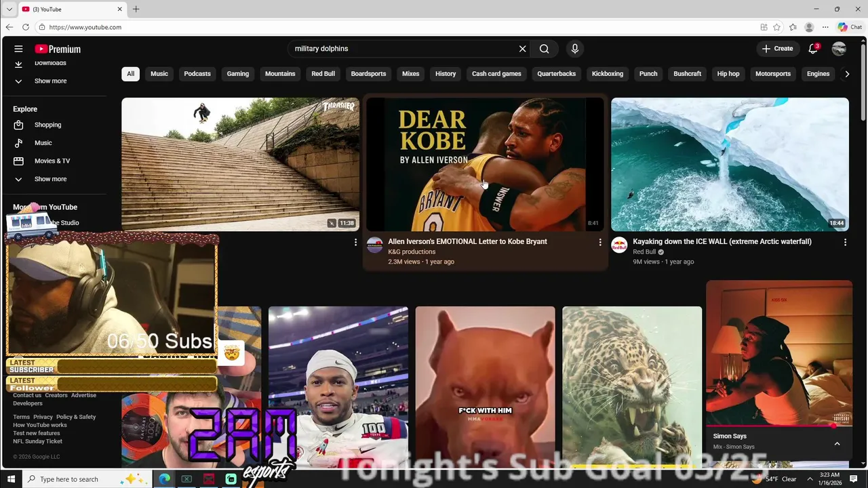The width and height of the screenshot is (868, 488).
Task: Open the K&G productions channel avatar
Action: (x=374, y=245)
